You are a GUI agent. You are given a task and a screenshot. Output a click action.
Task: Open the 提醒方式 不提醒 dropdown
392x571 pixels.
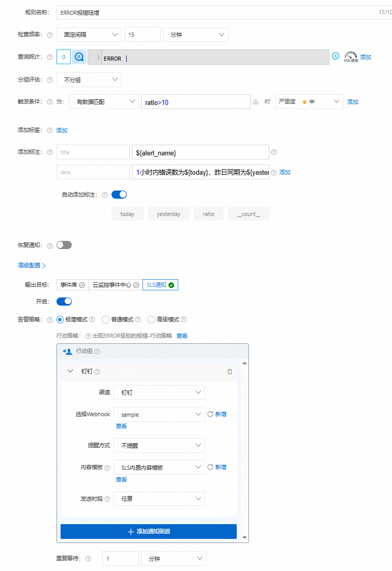coord(159,445)
